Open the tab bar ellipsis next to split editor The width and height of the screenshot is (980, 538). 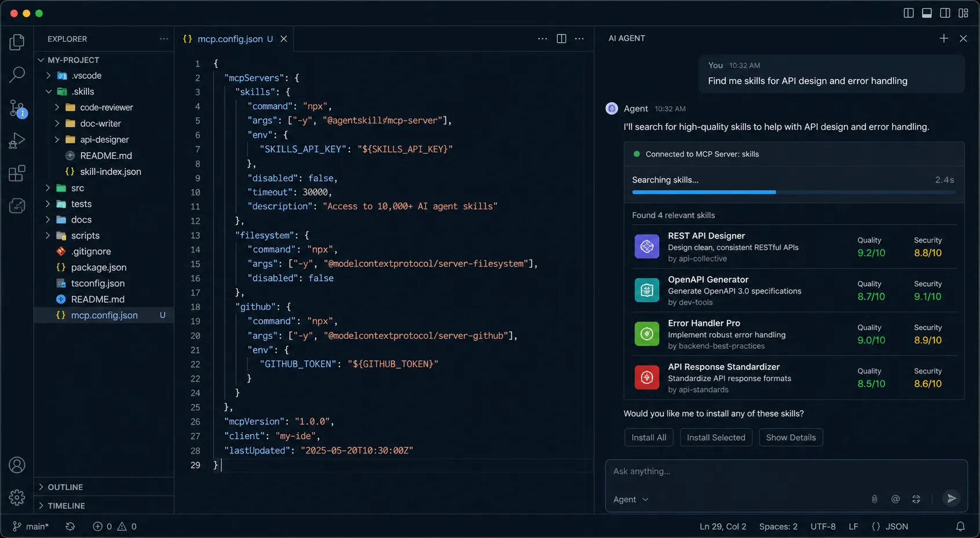[542, 38]
